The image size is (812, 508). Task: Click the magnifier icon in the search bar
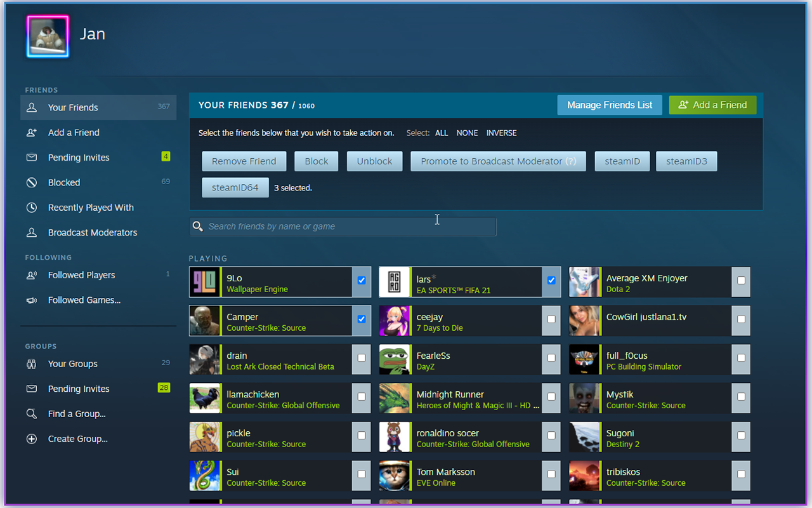[197, 226]
